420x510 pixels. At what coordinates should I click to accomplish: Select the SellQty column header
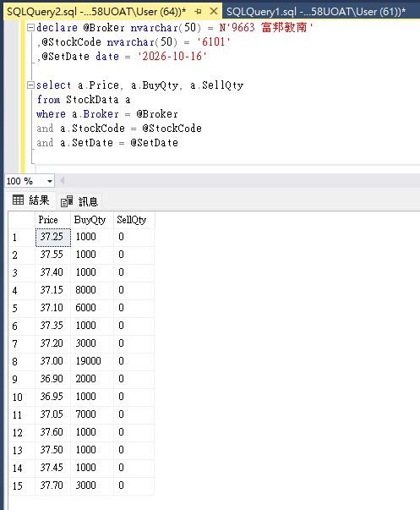point(134,220)
